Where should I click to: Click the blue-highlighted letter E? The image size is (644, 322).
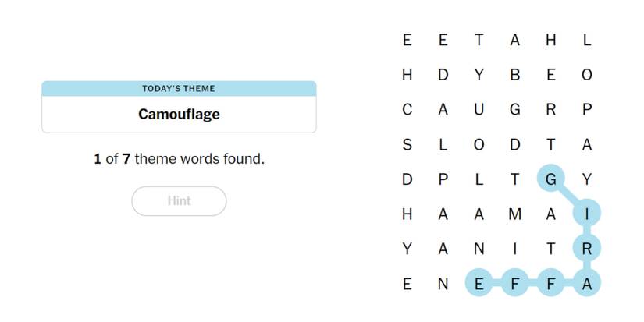tap(479, 285)
